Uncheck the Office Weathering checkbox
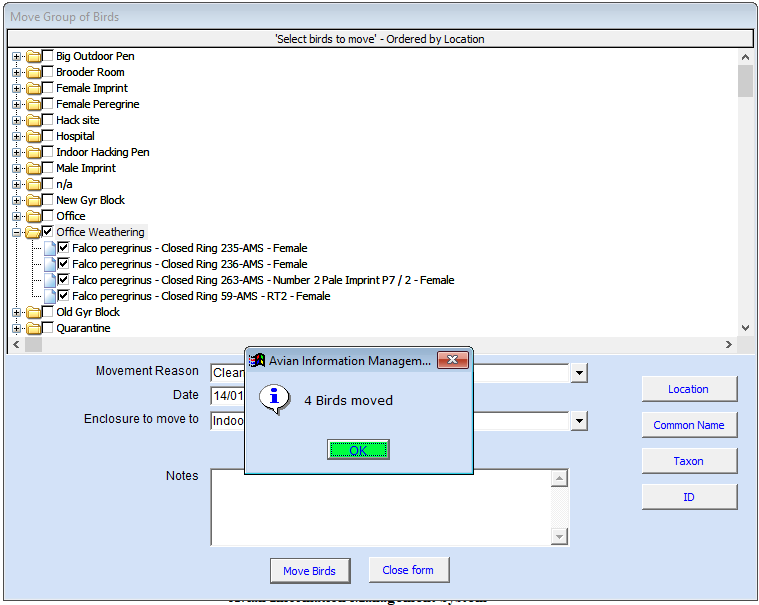 click(x=47, y=231)
